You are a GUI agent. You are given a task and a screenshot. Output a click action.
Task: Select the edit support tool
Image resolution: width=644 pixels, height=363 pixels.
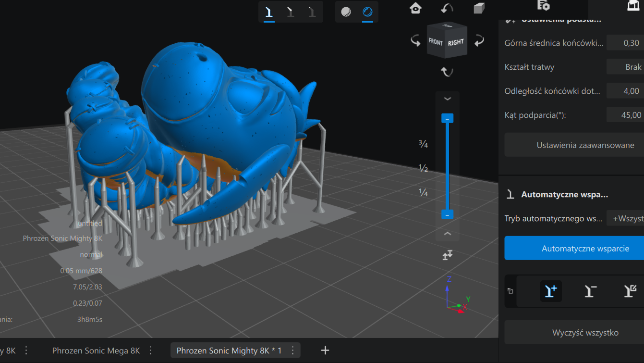click(630, 291)
